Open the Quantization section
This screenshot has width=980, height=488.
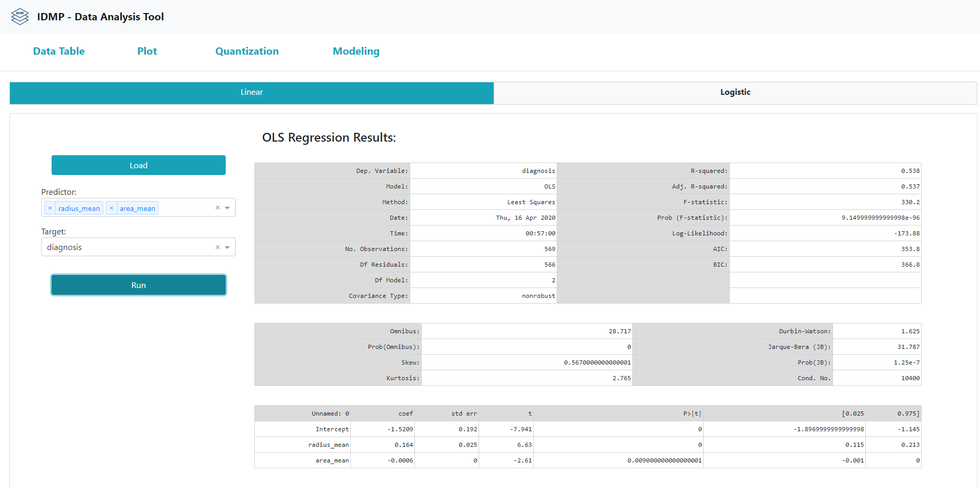247,52
